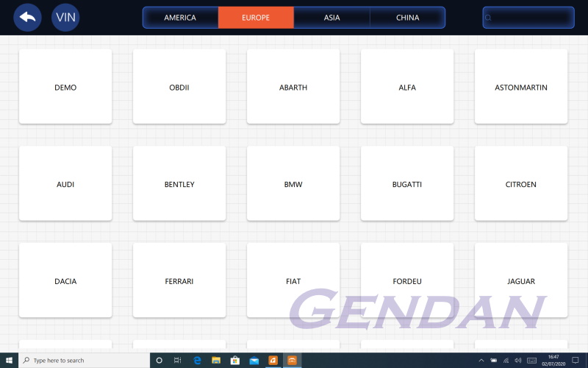
Task: Select the FIAT brand tile
Action: tap(293, 280)
